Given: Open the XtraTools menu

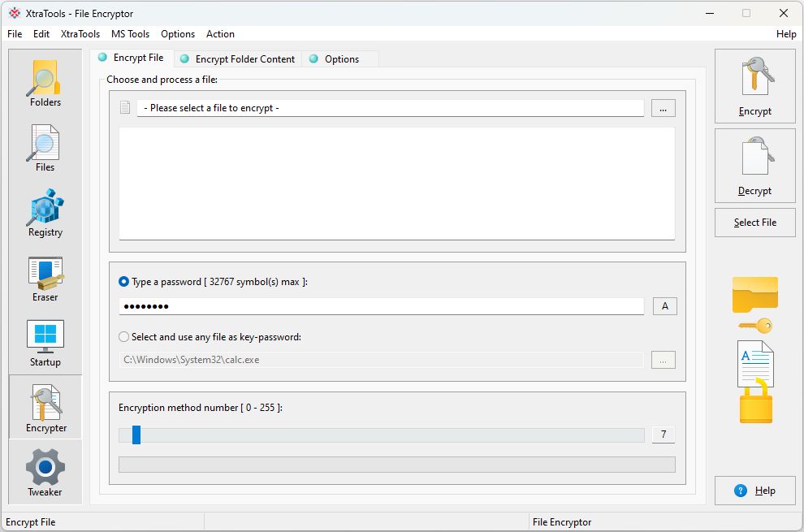Looking at the screenshot, I should point(80,34).
